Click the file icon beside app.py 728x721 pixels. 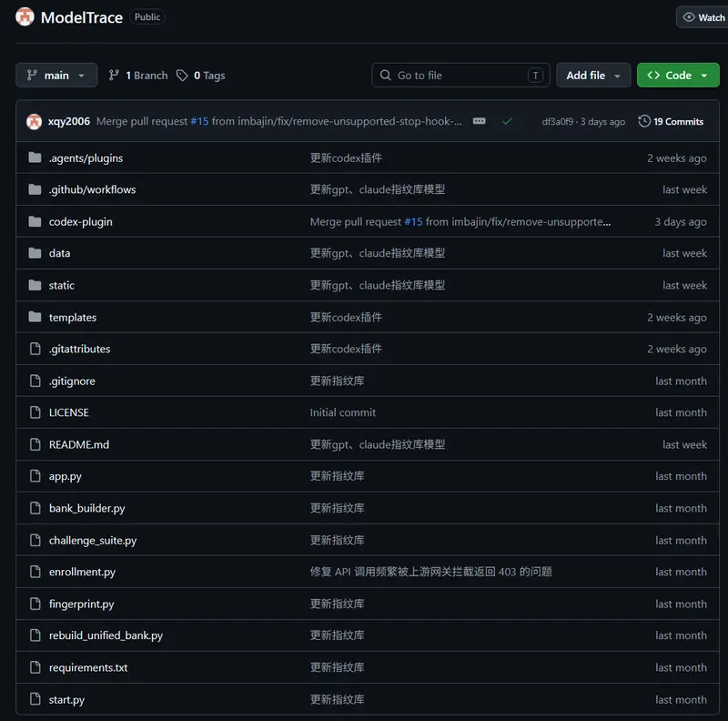click(35, 476)
